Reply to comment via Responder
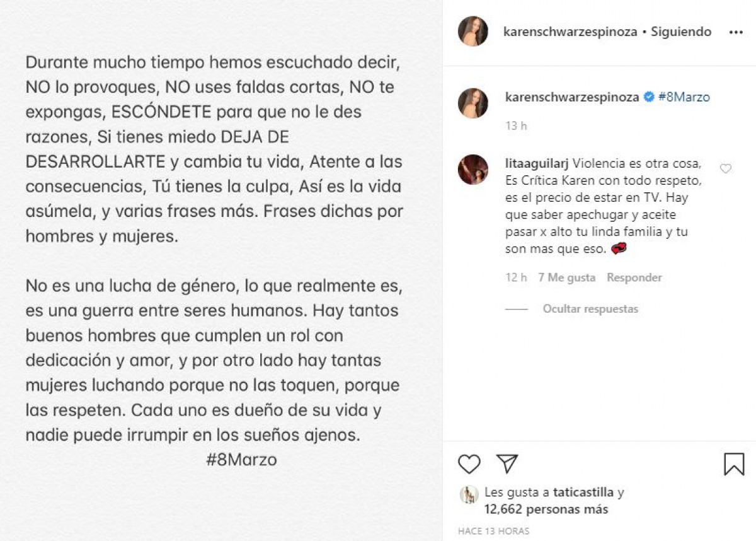Viewport: 756px width, 541px height. click(x=634, y=277)
